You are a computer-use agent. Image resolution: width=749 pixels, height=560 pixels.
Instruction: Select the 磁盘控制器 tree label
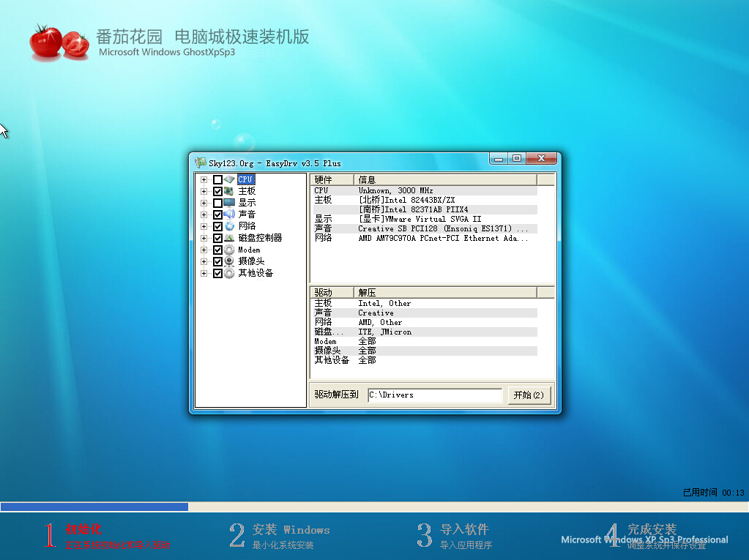pos(261,238)
